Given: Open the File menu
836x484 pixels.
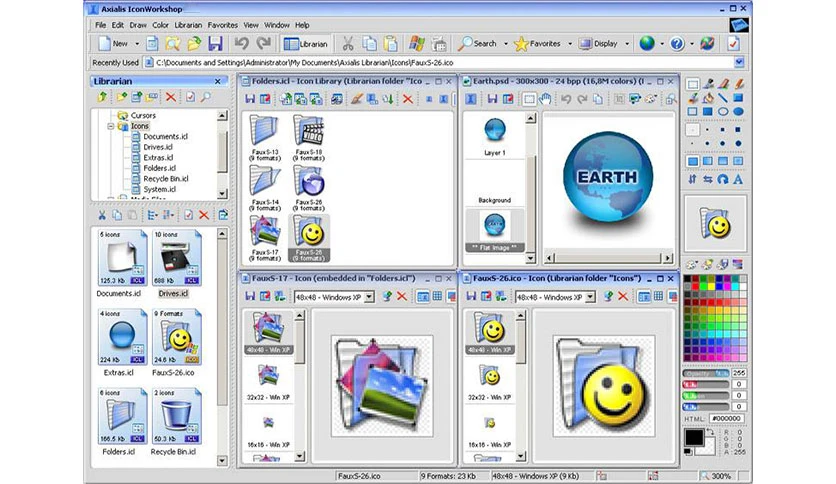Looking at the screenshot, I should 101,25.
